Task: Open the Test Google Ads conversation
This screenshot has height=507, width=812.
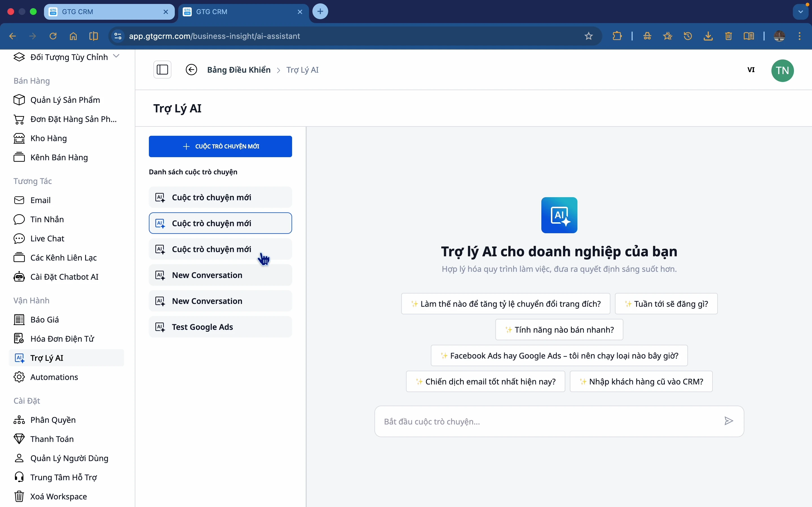Action: pyautogui.click(x=220, y=327)
